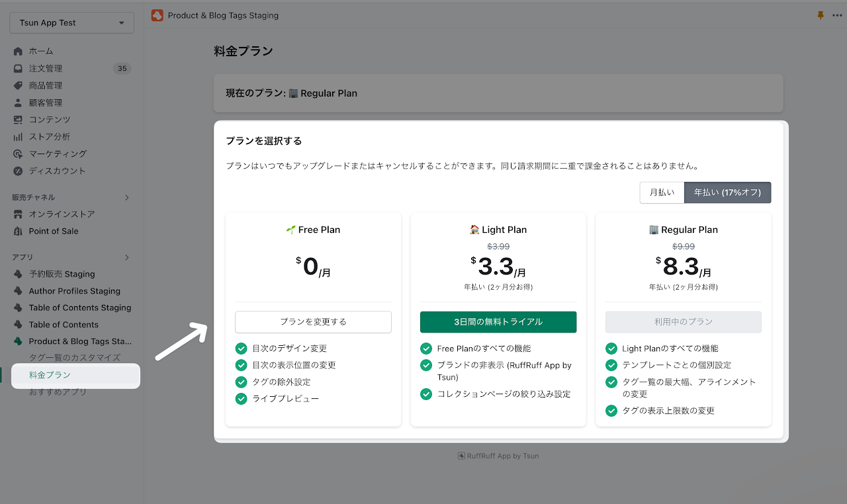Click the struck-through $9.99 price
847x504 pixels.
684,247
